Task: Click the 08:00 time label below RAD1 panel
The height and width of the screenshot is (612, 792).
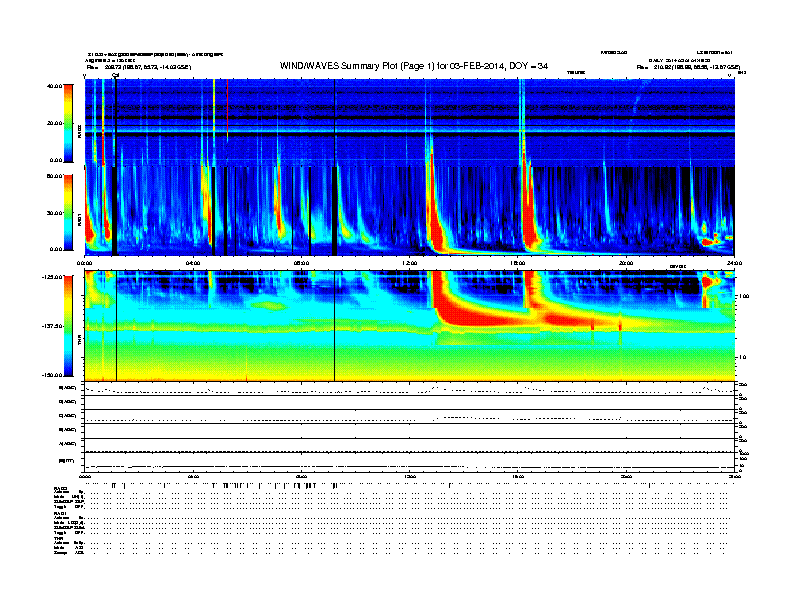Action: coord(301,263)
